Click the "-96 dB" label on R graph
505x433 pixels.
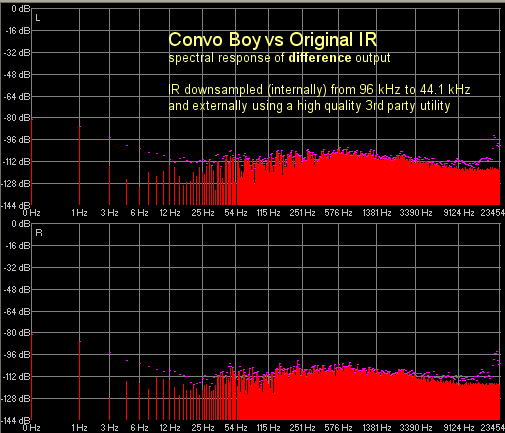[x=17, y=355]
